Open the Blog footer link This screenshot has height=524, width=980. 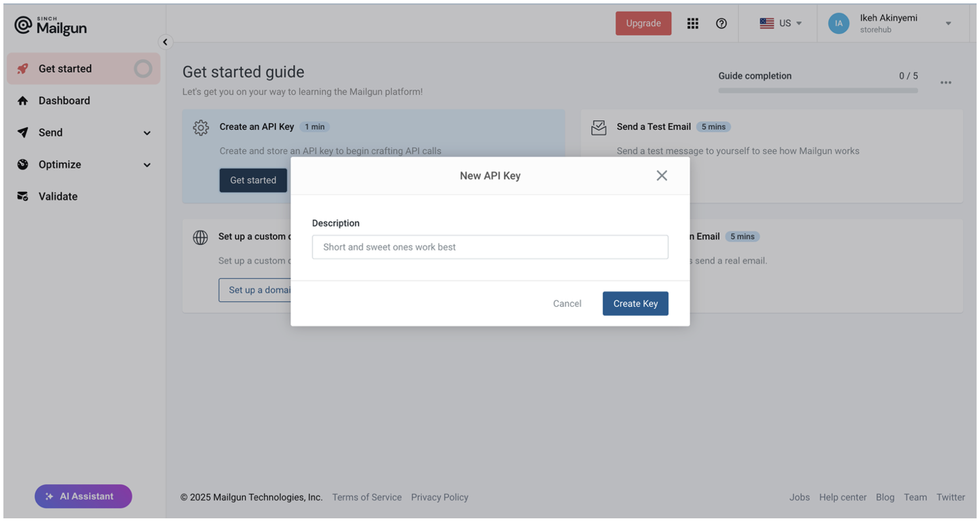[885, 497]
